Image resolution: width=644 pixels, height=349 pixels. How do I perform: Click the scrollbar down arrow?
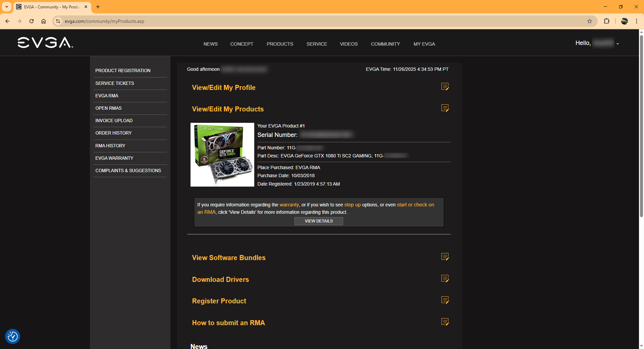(641, 346)
